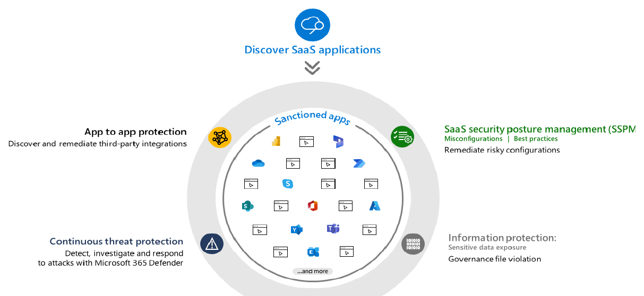Viewport: 644px width, 296px height.
Task: Select the green SSPM checklist gear icon
Action: point(402,137)
